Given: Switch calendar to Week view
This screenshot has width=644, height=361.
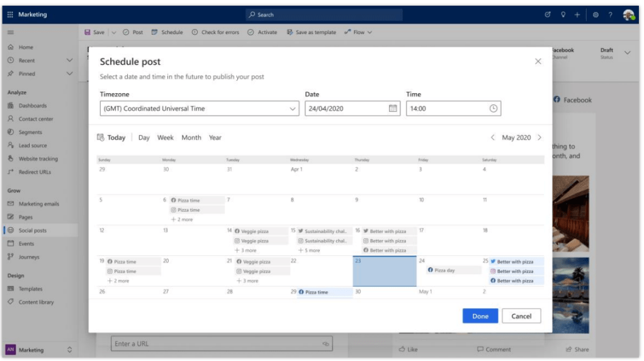Looking at the screenshot, I should pos(166,138).
